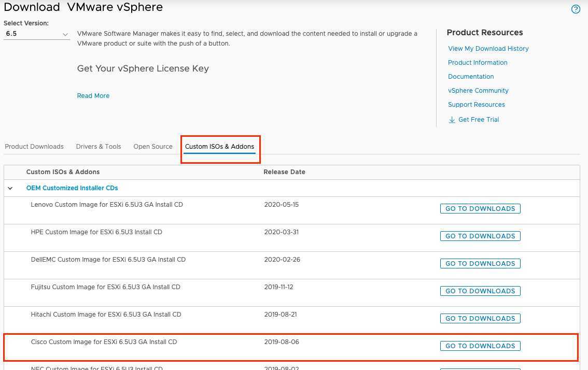The width and height of the screenshot is (588, 370).
Task: Select DellEMC Custom Image for ESXi 6.5U3 text
Action: click(108, 260)
